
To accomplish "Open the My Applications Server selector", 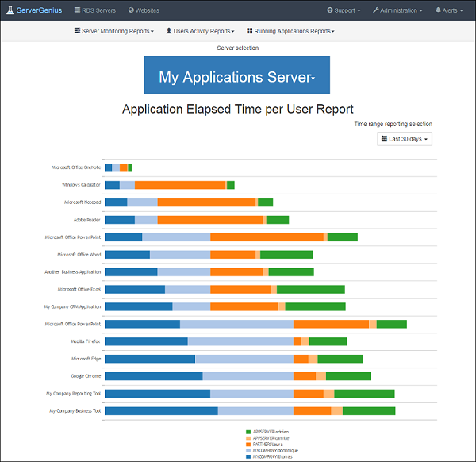I will (236, 75).
